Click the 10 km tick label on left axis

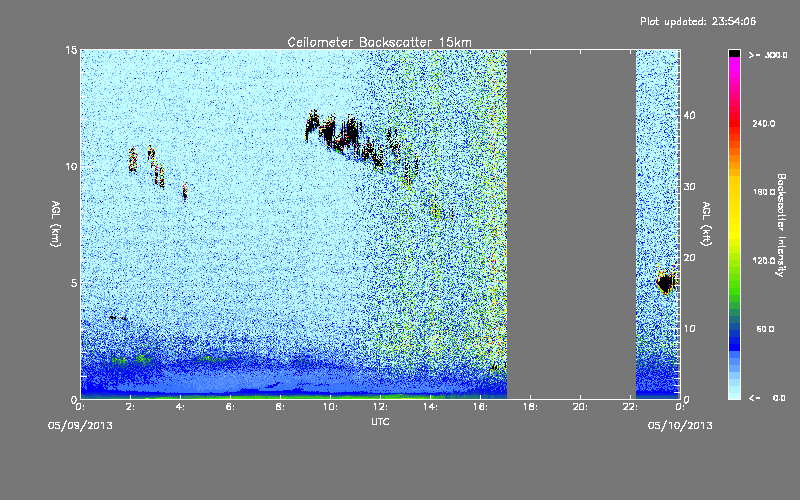pyautogui.click(x=71, y=167)
